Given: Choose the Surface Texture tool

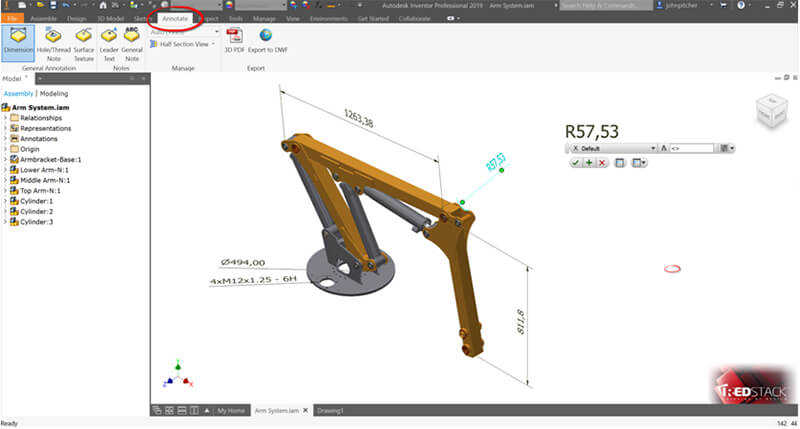Looking at the screenshot, I should pyautogui.click(x=84, y=45).
